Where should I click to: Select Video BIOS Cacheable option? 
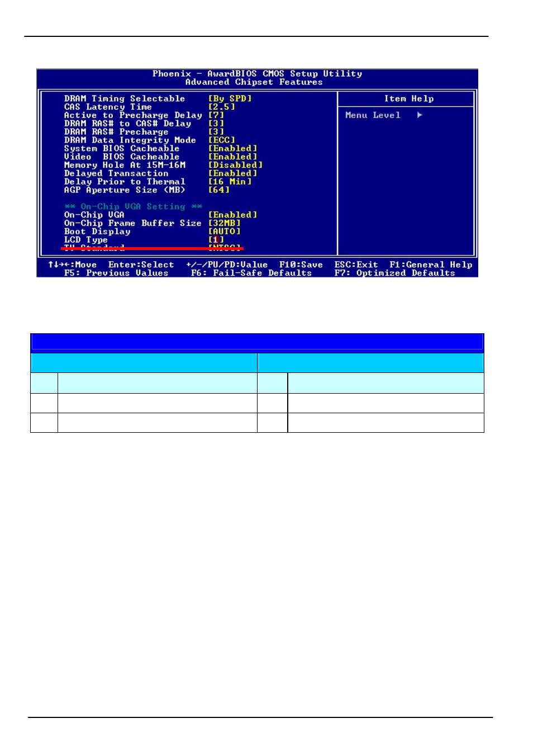tap(122, 157)
